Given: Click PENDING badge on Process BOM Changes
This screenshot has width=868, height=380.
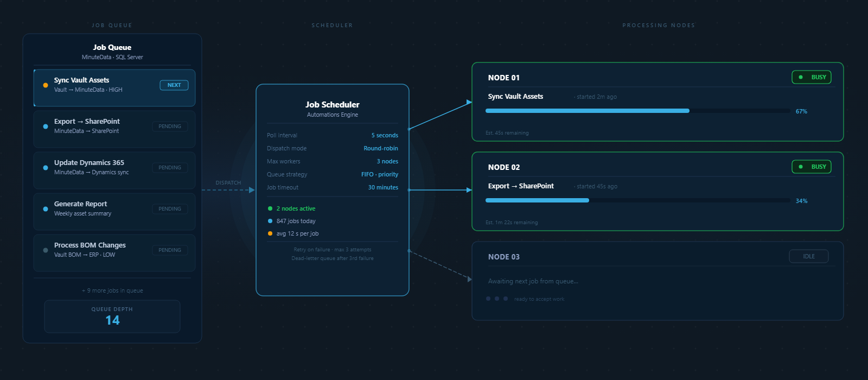Looking at the screenshot, I should pyautogui.click(x=170, y=250).
